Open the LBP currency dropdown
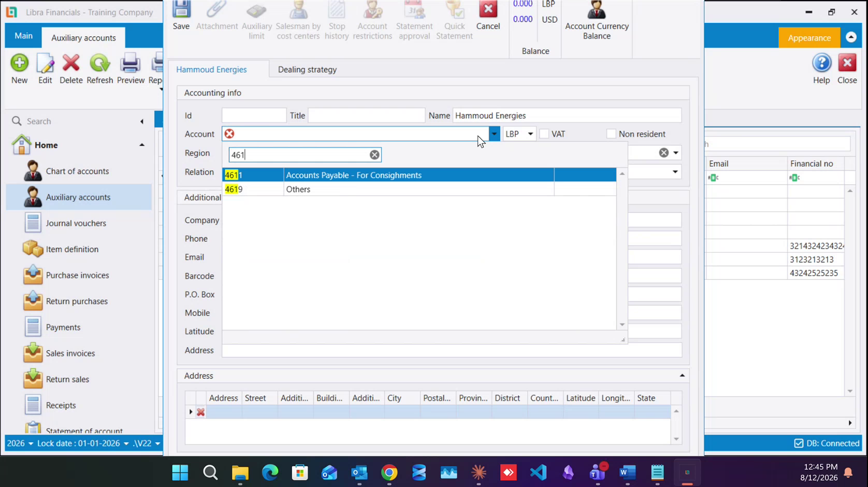This screenshot has height=487, width=868. (530, 134)
